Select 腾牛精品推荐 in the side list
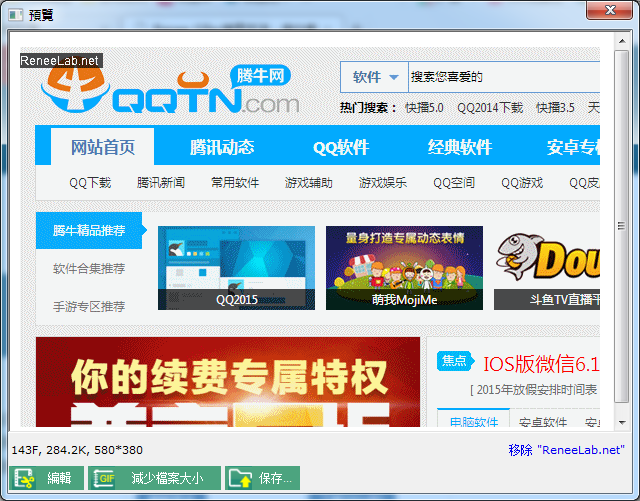Image resolution: width=640 pixels, height=501 pixels. coord(89,231)
